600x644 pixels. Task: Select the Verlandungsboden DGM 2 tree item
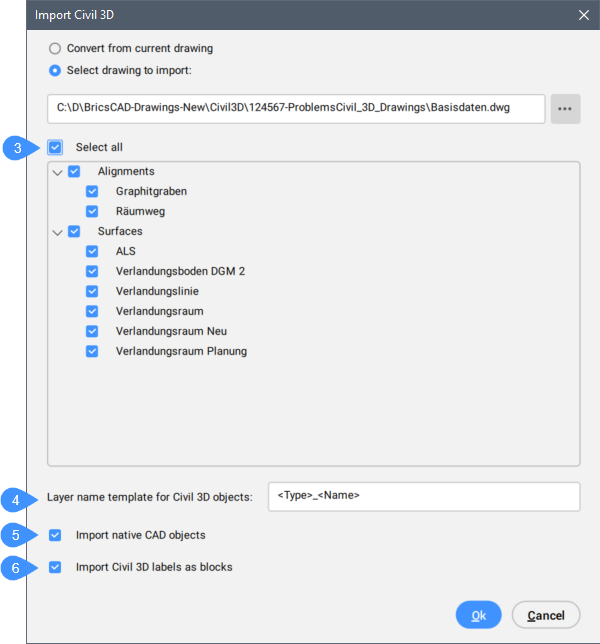pyautogui.click(x=180, y=271)
